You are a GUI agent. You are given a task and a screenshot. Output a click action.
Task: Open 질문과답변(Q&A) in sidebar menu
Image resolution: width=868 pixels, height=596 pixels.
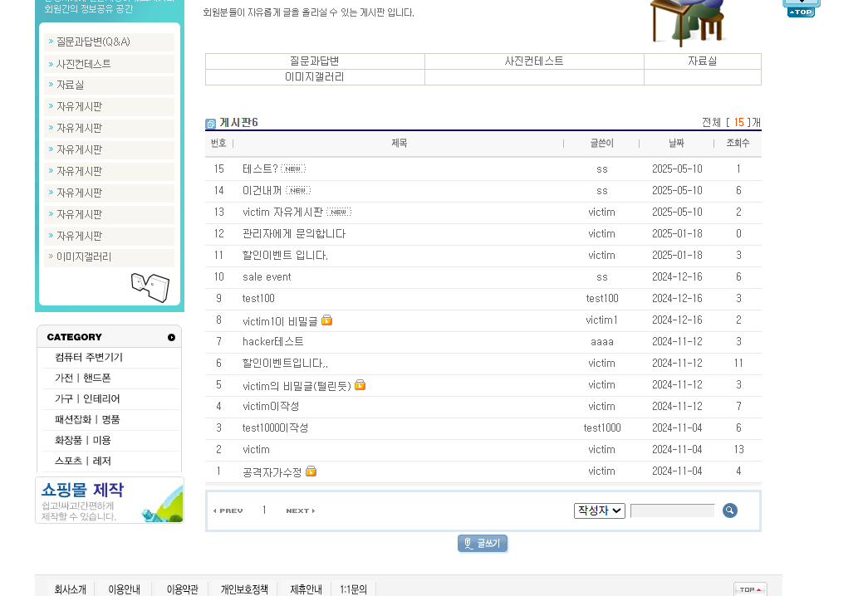93,42
